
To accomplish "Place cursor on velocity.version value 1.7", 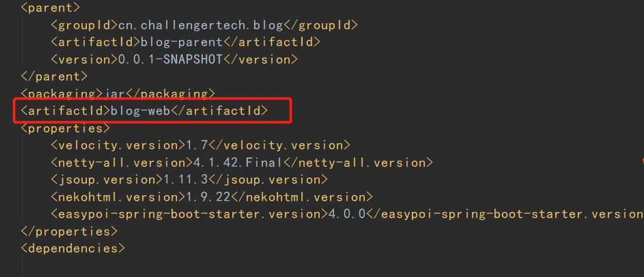I will (198, 145).
